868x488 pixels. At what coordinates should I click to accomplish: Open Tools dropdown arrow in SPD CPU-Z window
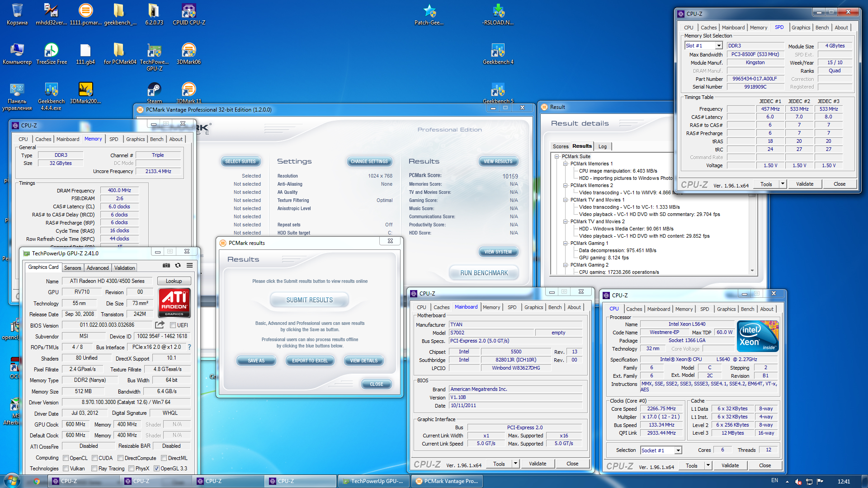tap(783, 184)
